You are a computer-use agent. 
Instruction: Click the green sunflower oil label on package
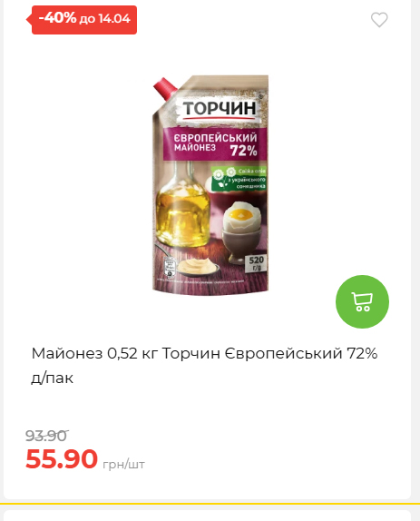pyautogui.click(x=239, y=179)
